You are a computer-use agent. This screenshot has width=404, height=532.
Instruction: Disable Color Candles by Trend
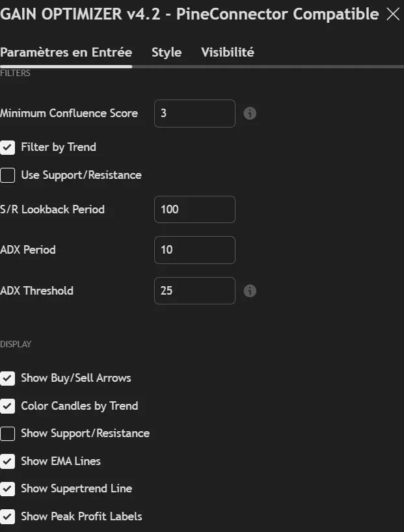pos(8,405)
